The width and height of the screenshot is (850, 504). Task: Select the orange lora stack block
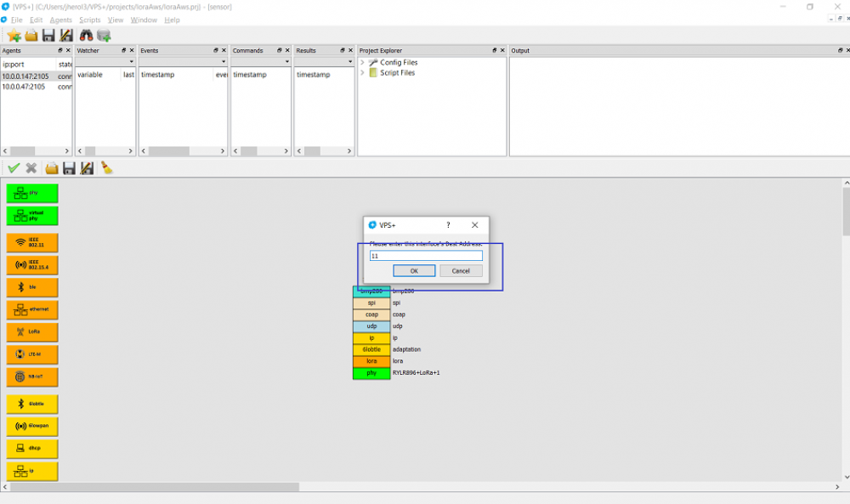click(x=371, y=361)
